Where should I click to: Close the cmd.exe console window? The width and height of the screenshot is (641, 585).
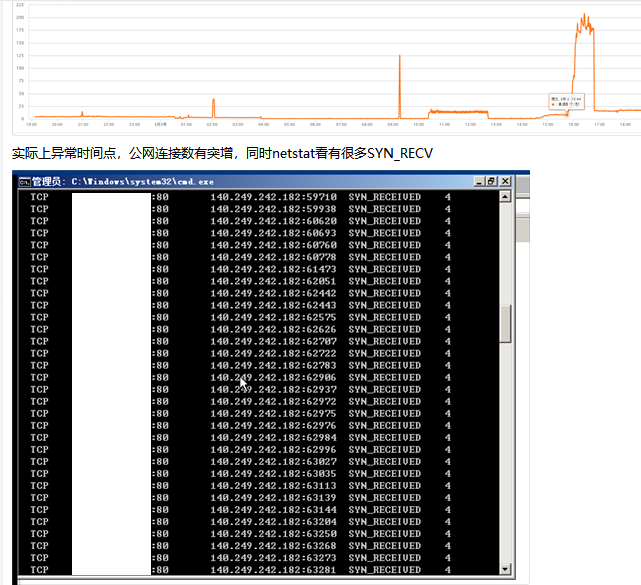(x=506, y=182)
